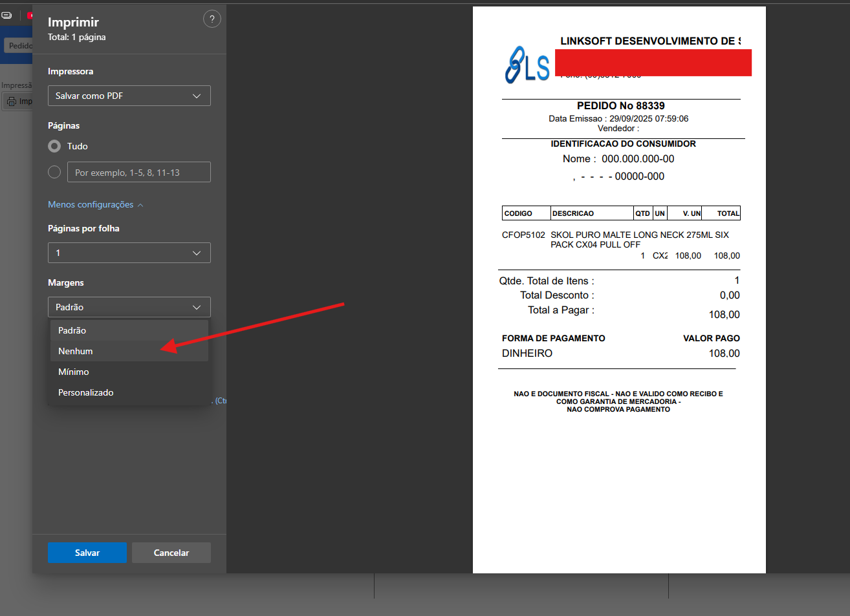
Task: Select the custom page range radio button
Action: click(x=54, y=172)
